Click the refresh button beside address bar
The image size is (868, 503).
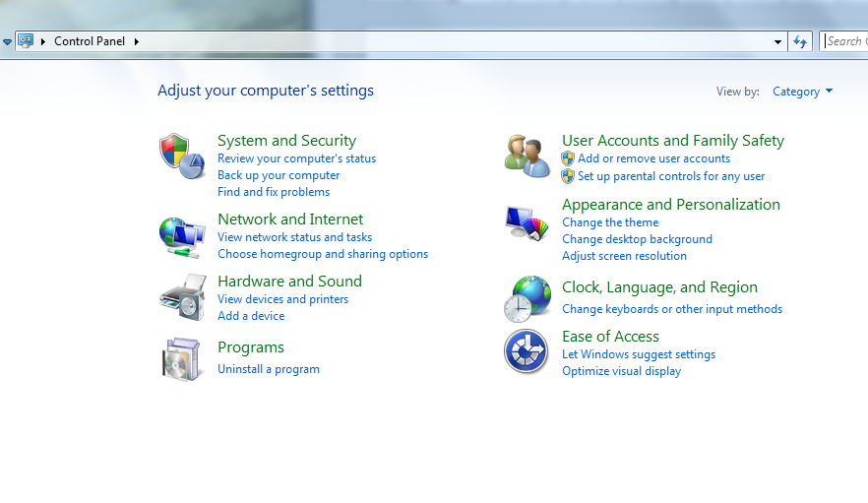[x=800, y=41]
